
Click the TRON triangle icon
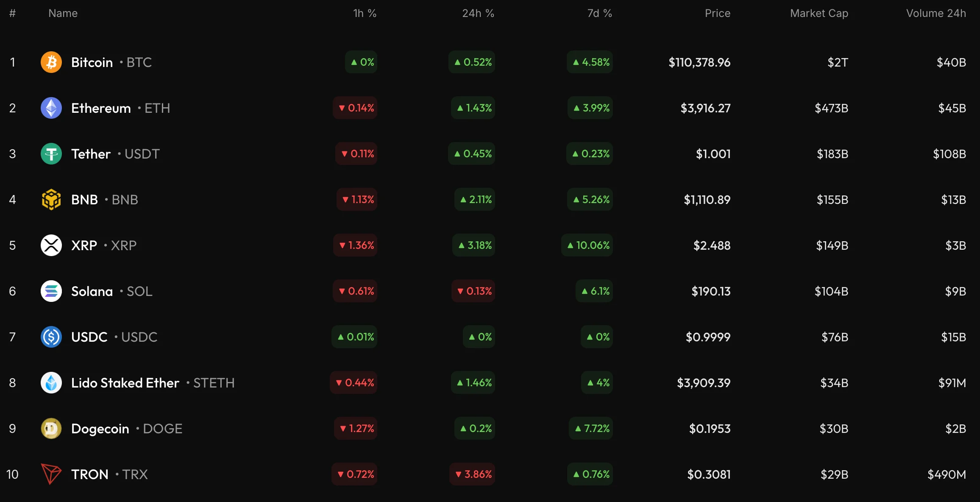[x=51, y=474]
